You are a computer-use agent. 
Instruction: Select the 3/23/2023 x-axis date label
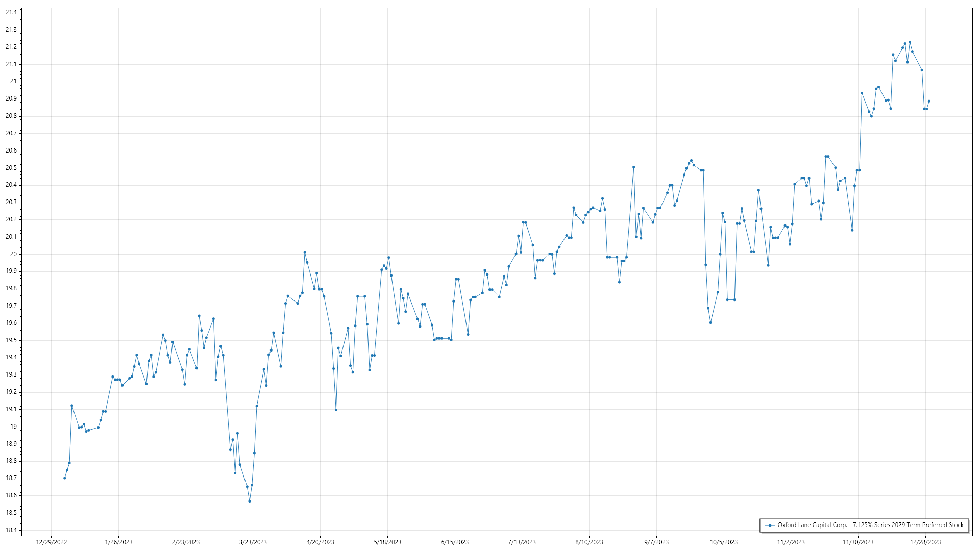[x=253, y=542]
